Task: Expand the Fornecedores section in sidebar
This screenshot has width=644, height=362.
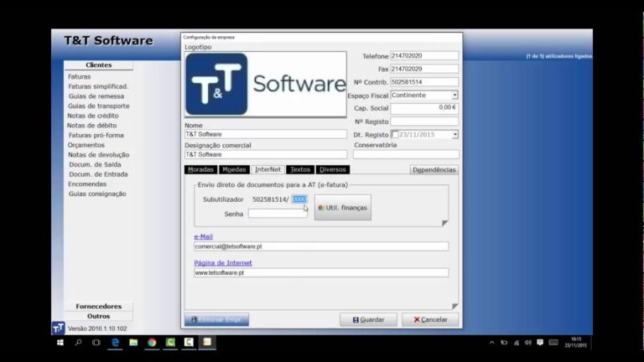Action: [x=98, y=307]
